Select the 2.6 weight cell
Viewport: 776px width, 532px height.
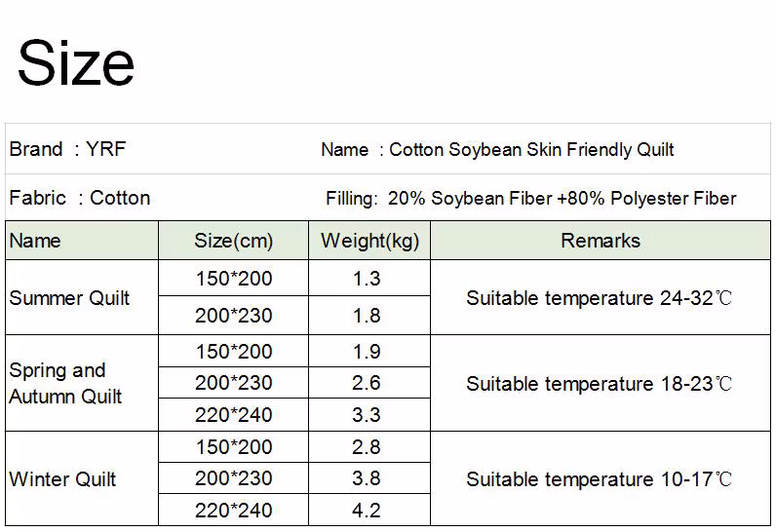coord(367,383)
